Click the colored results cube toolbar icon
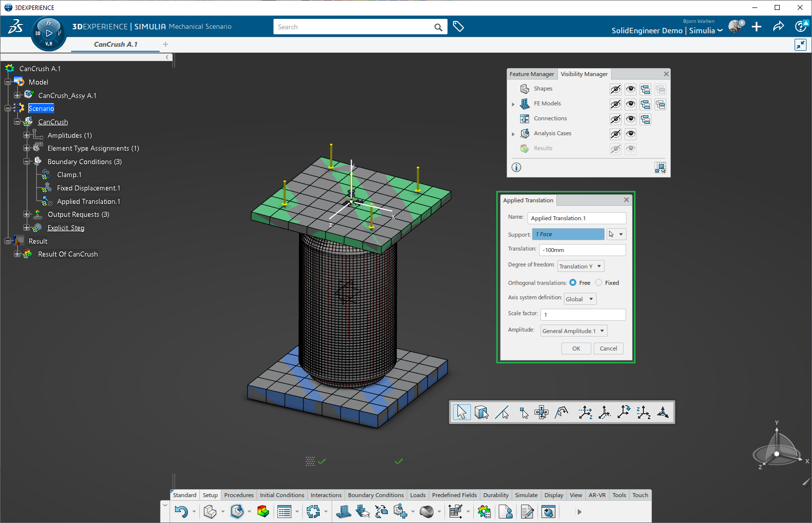812x523 pixels. (x=263, y=512)
